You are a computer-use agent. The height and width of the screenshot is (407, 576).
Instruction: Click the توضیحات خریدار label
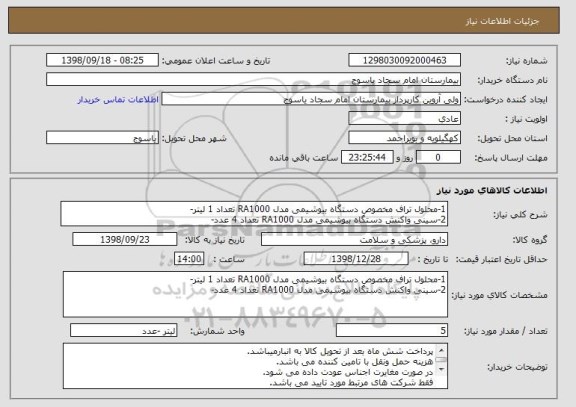click(x=517, y=367)
